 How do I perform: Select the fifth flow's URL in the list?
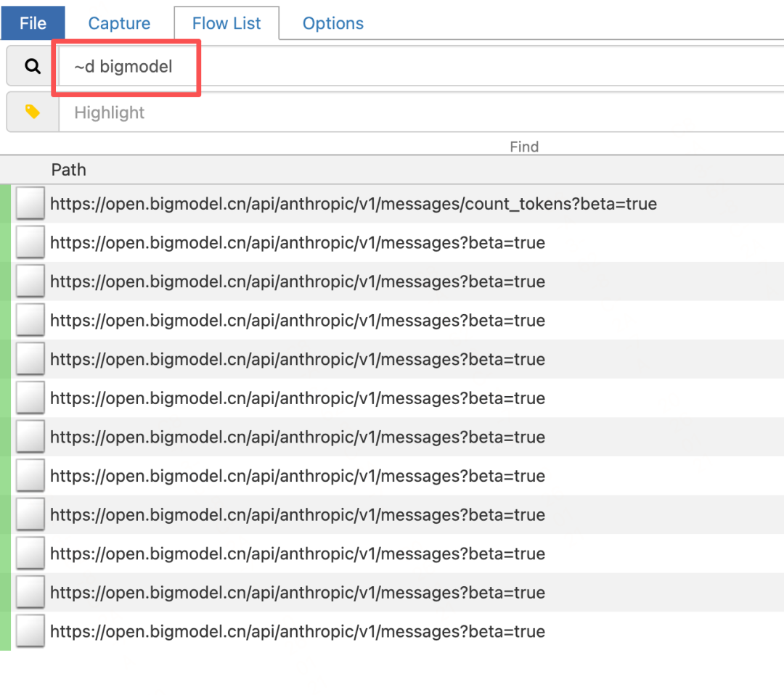[298, 359]
